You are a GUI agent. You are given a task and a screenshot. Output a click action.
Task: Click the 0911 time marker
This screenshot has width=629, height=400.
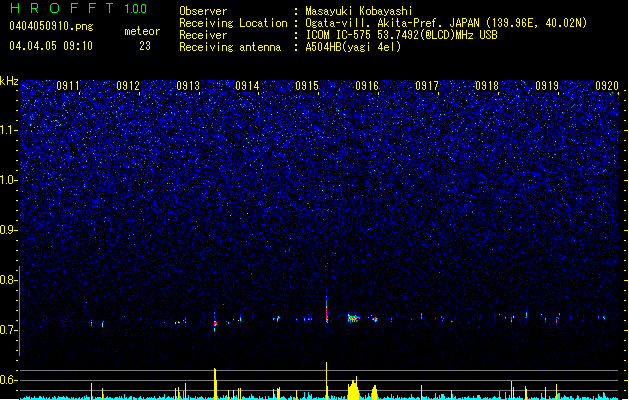coord(68,85)
